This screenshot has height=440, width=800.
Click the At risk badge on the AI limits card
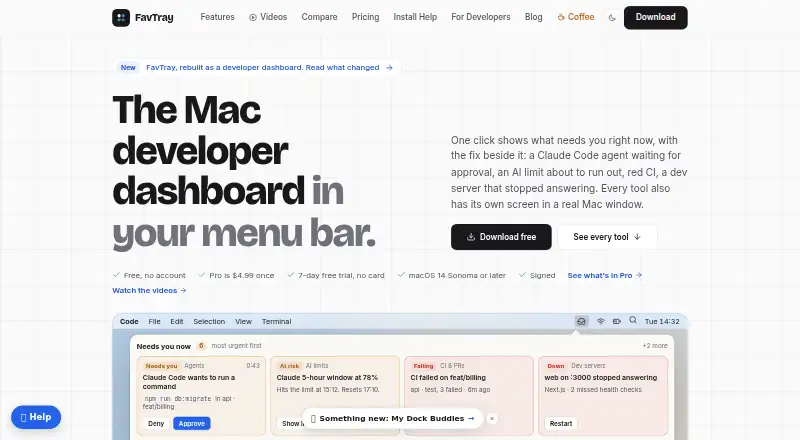tap(289, 366)
